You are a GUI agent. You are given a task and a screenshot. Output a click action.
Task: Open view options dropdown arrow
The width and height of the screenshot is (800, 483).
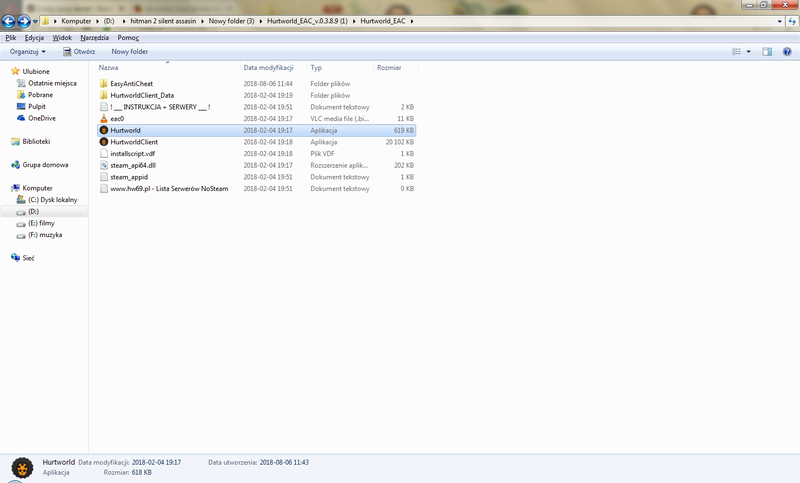coord(748,52)
